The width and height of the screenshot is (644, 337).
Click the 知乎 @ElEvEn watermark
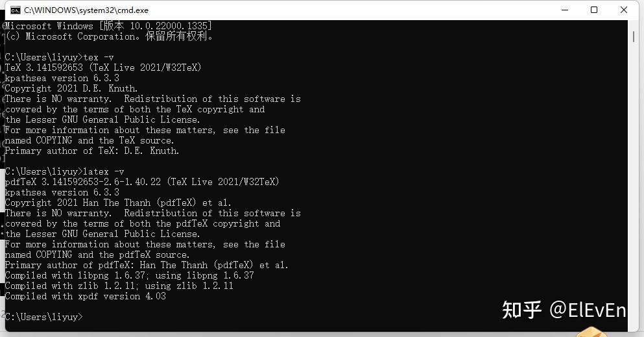(564, 310)
